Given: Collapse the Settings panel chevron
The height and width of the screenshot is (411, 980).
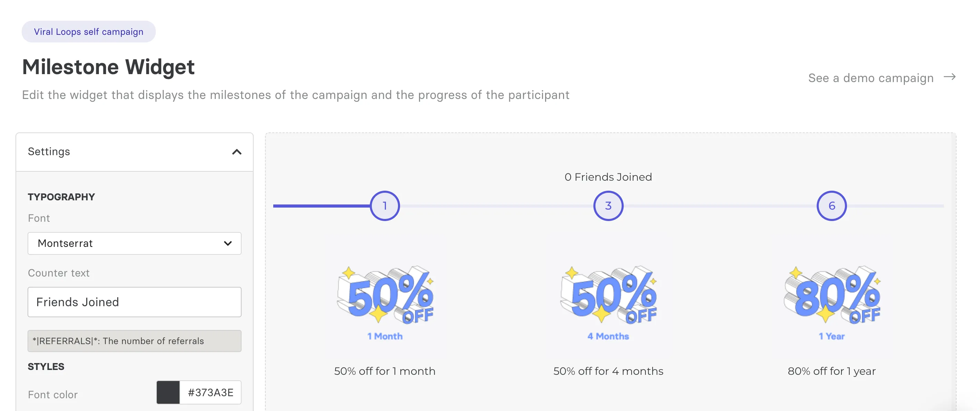Looking at the screenshot, I should click(237, 152).
